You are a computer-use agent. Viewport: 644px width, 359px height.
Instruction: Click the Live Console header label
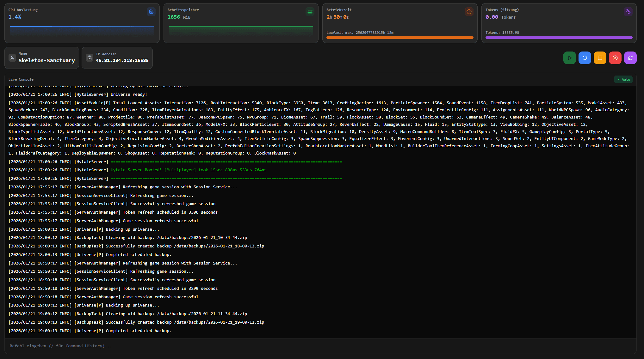tap(21, 79)
